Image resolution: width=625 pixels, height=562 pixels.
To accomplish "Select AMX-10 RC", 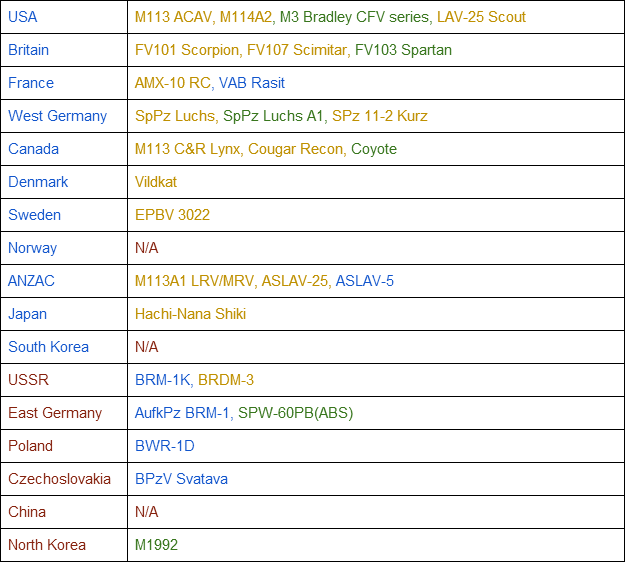I will tap(173, 83).
